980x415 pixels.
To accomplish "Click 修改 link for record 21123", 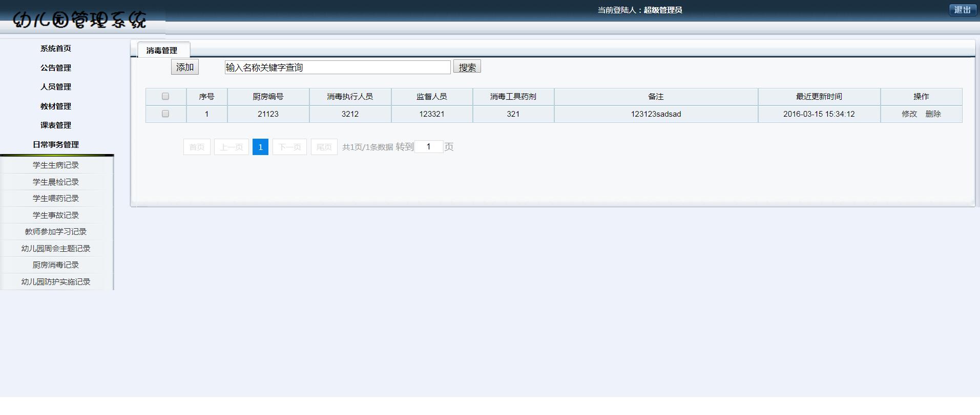I will click(909, 114).
